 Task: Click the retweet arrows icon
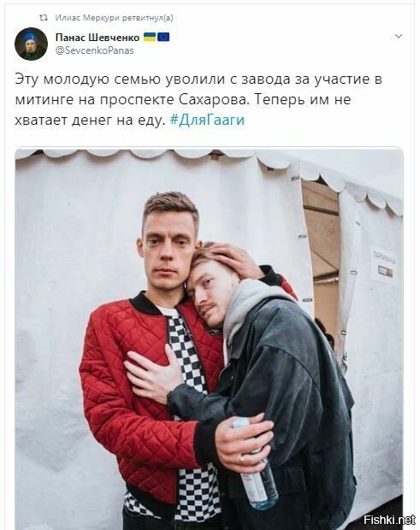coord(44,18)
